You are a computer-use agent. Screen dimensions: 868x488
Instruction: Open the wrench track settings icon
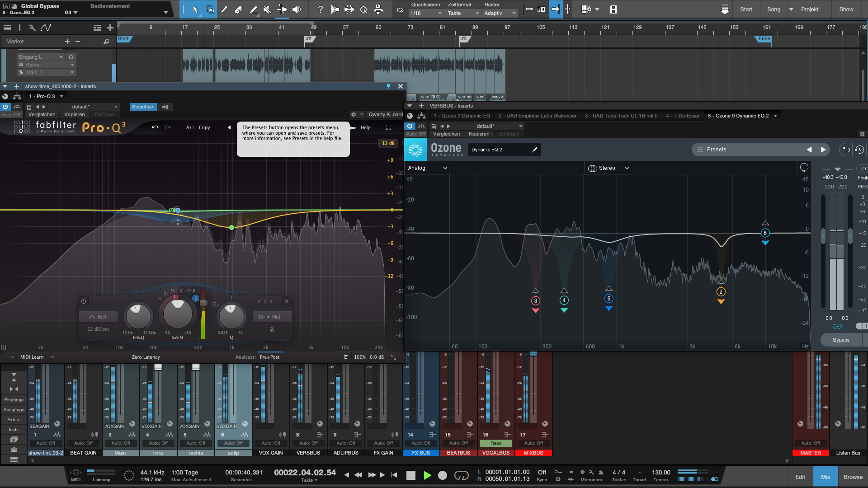click(32, 28)
